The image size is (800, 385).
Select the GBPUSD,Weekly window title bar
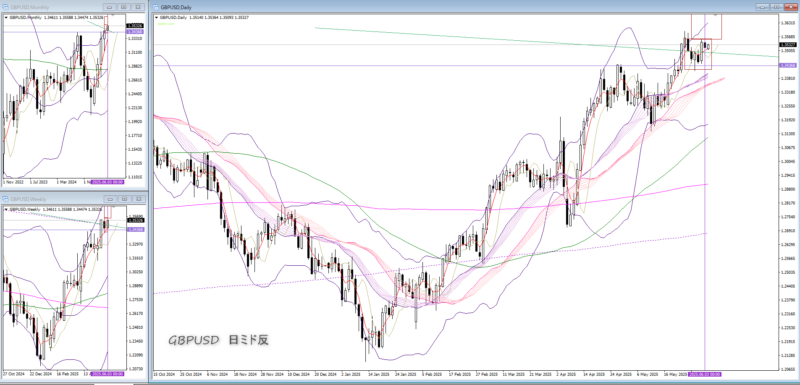tap(73, 199)
